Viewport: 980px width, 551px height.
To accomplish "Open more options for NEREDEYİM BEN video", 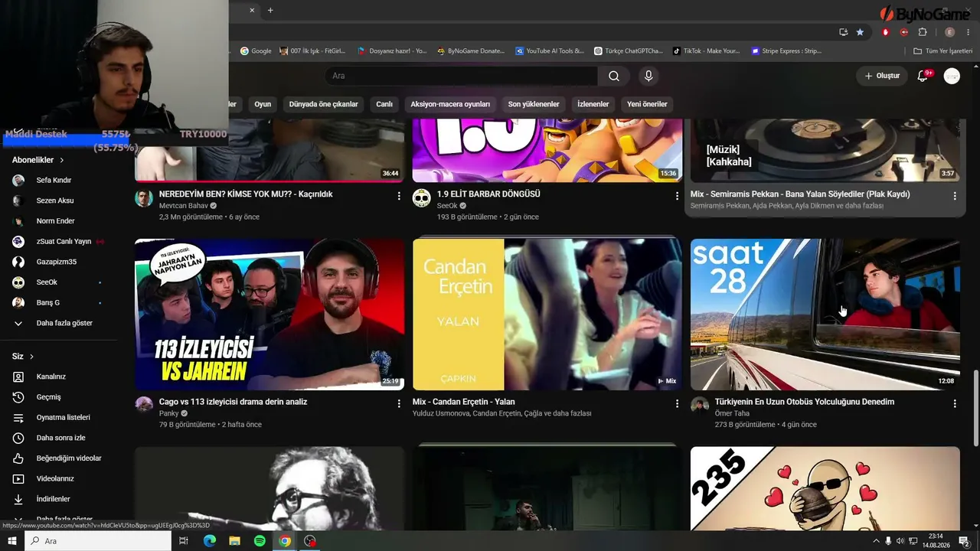I will [399, 196].
